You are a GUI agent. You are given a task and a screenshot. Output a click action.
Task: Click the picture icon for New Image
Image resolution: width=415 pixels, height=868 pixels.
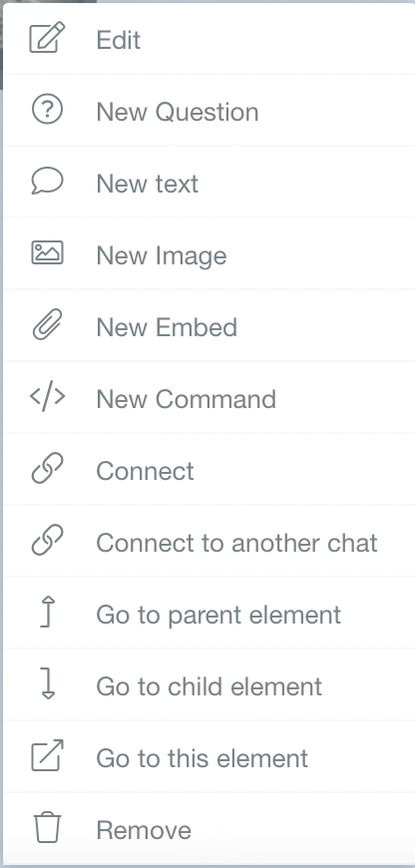[47, 253]
